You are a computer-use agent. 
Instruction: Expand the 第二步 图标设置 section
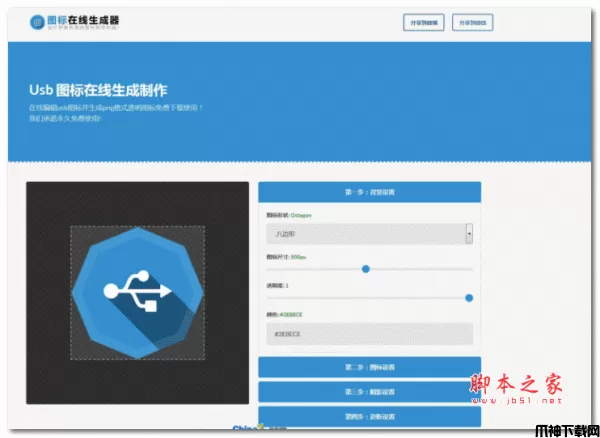370,367
